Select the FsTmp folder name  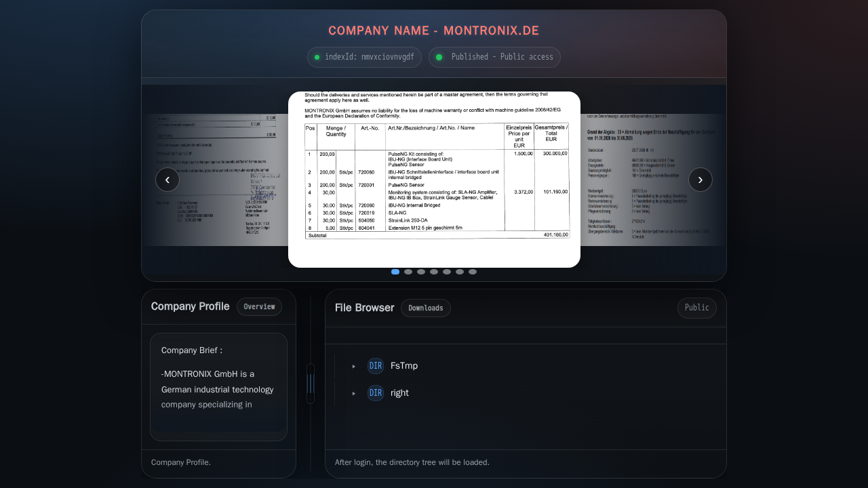[x=404, y=366]
